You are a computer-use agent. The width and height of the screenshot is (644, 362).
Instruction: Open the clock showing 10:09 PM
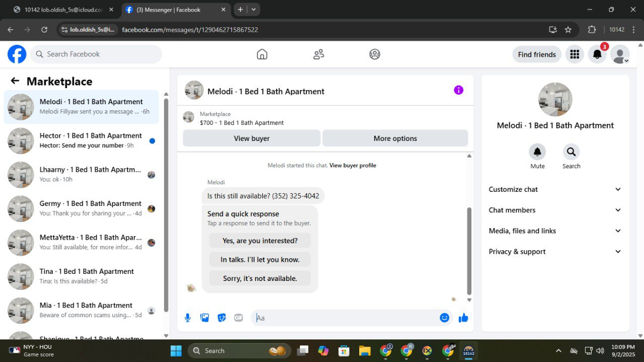click(623, 350)
